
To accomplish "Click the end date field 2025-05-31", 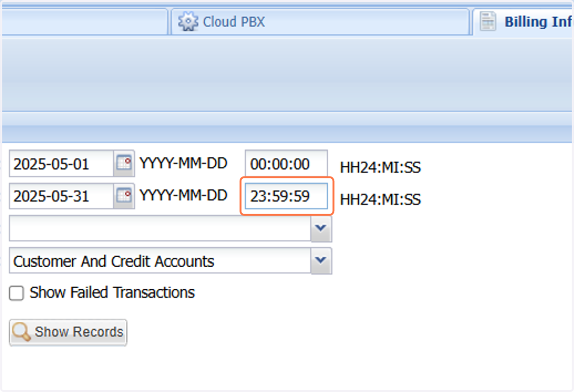I will (x=61, y=196).
